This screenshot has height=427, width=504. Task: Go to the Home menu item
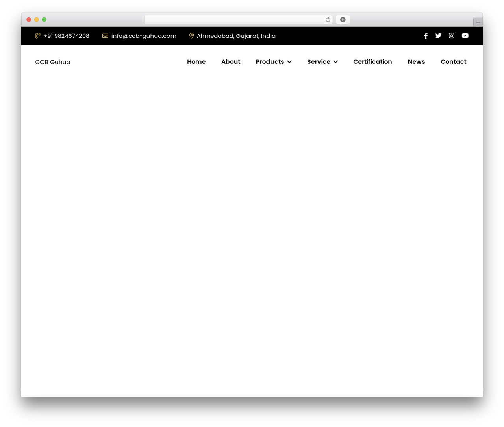click(x=196, y=62)
